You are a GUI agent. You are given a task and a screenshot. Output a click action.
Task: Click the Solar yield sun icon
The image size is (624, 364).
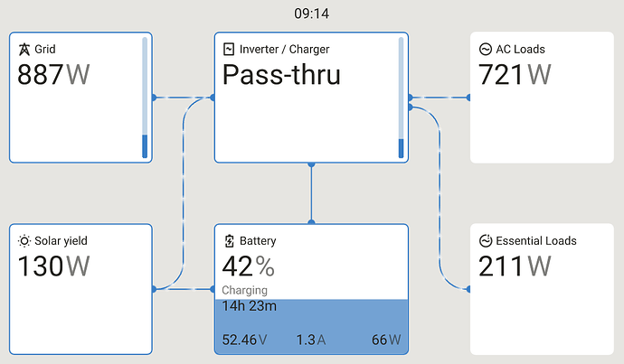click(x=24, y=241)
